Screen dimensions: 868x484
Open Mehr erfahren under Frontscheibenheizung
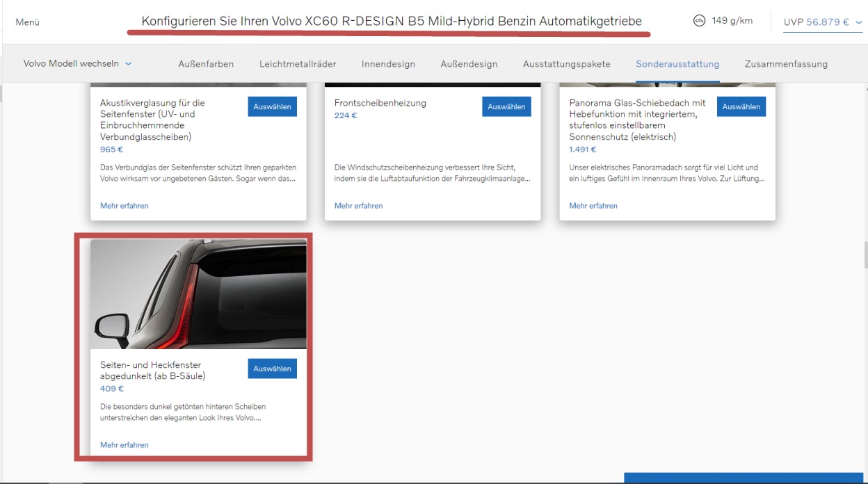(x=358, y=206)
